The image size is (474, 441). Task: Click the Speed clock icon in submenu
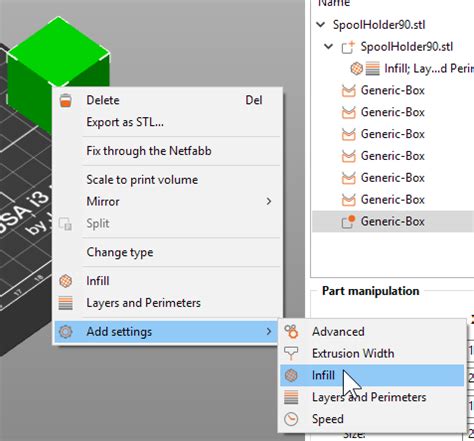(291, 419)
